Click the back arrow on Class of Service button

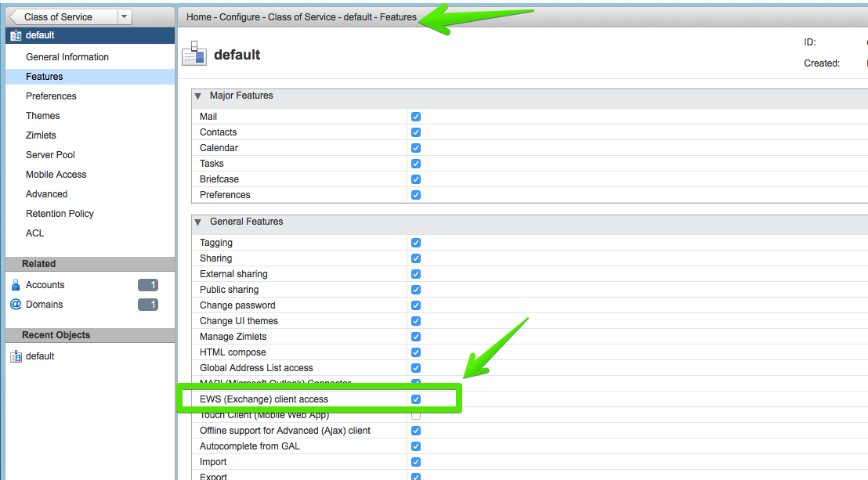click(x=15, y=16)
